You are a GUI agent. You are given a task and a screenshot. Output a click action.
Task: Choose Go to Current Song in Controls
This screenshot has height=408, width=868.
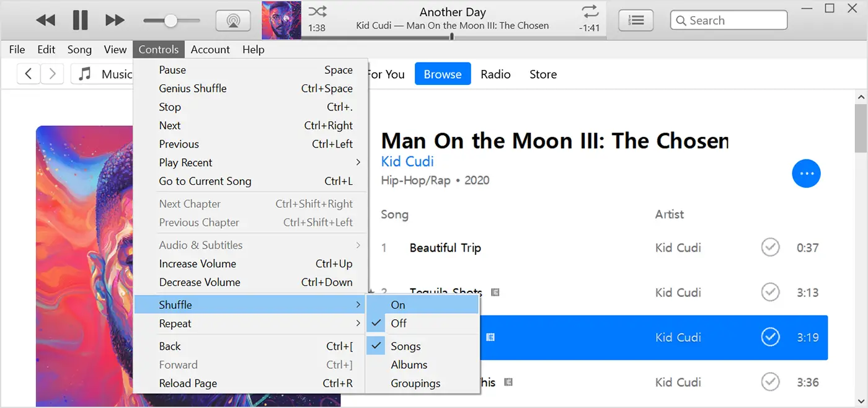coord(205,181)
